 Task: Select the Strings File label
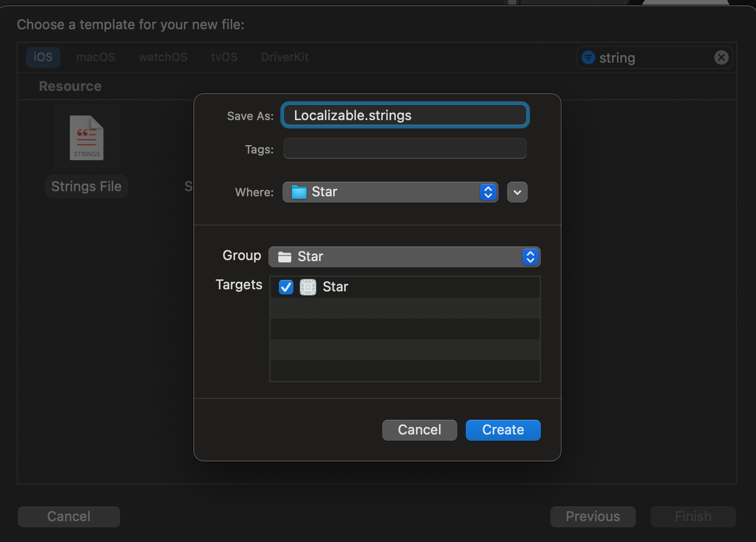click(x=87, y=186)
